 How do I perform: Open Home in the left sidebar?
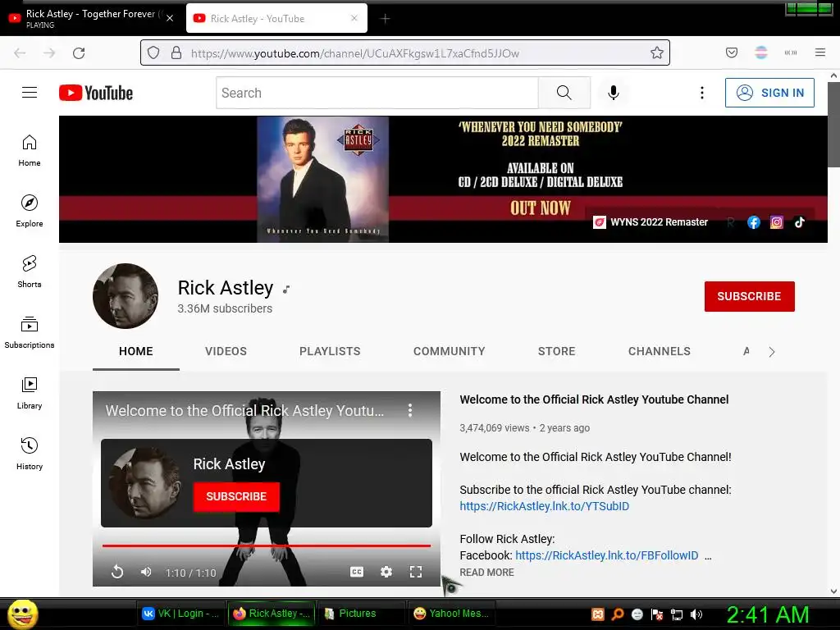click(30, 151)
